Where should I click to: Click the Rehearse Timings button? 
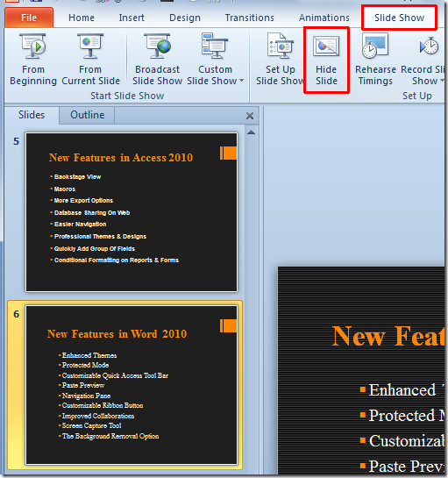tap(375, 60)
